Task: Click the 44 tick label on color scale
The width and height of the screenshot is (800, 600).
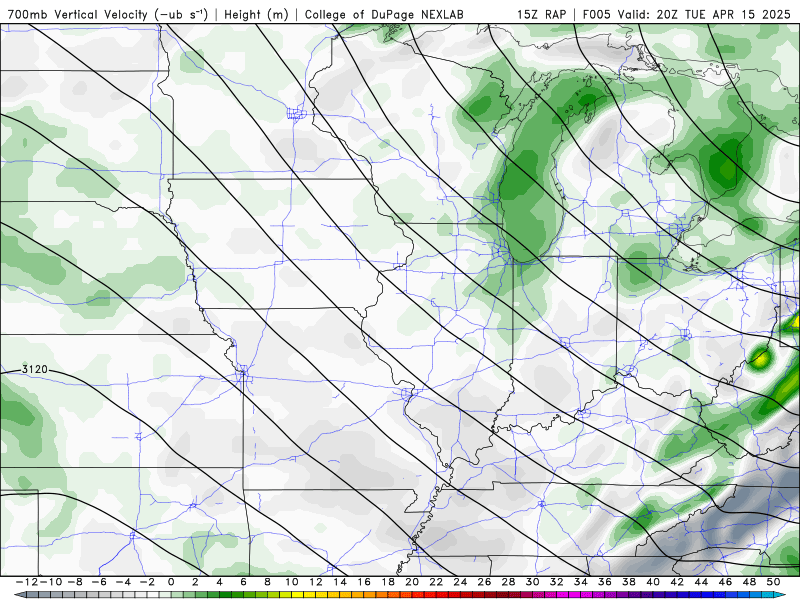Action: pyautogui.click(x=702, y=582)
